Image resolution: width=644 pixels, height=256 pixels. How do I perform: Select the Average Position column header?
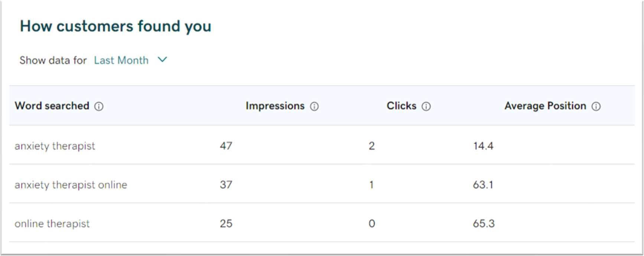545,106
